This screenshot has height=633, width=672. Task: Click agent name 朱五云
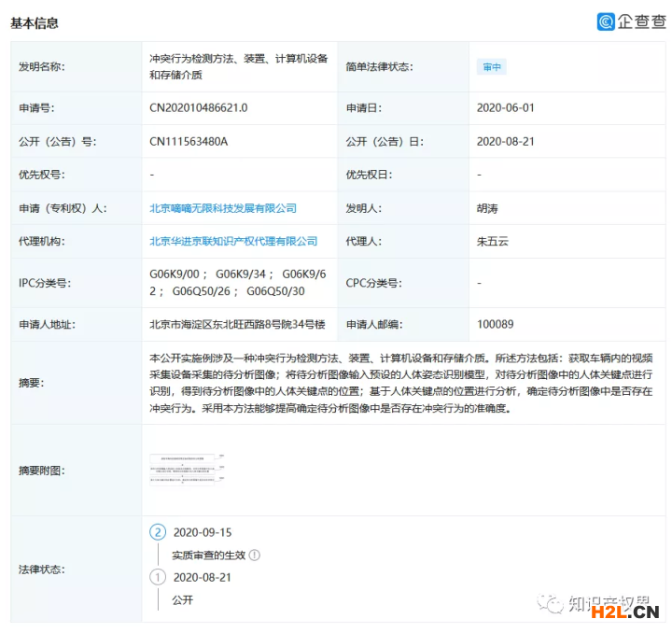pyautogui.click(x=493, y=241)
